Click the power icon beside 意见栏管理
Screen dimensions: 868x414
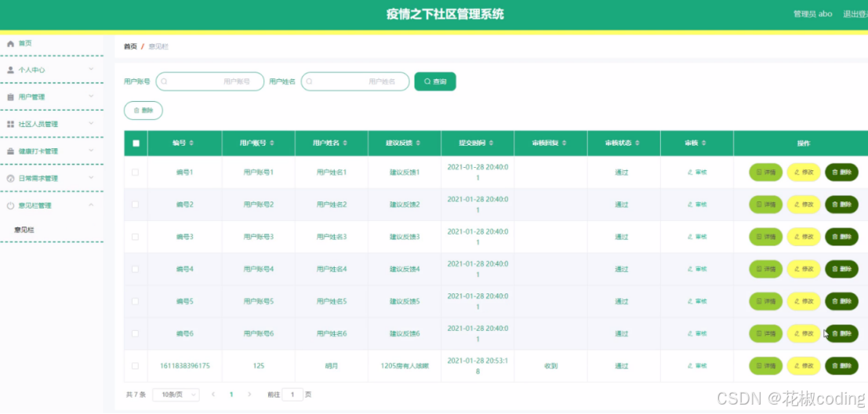(x=10, y=205)
